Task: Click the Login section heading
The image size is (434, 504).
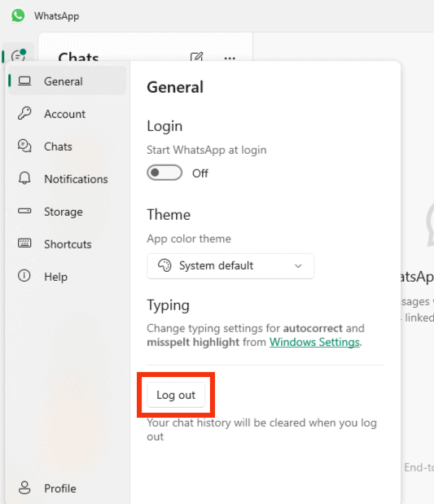Action: point(164,126)
